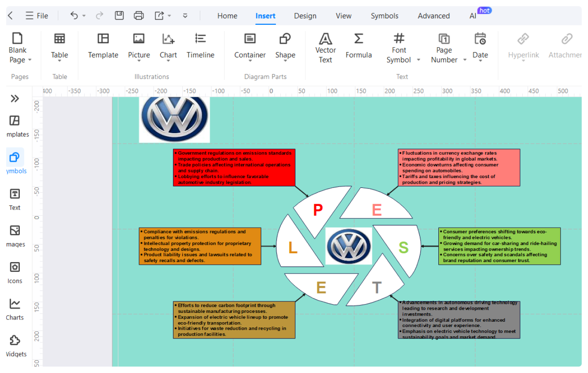Select the pink Fluctuations in currency text box
Image resolution: width=588 pixels, height=373 pixels.
(459, 167)
